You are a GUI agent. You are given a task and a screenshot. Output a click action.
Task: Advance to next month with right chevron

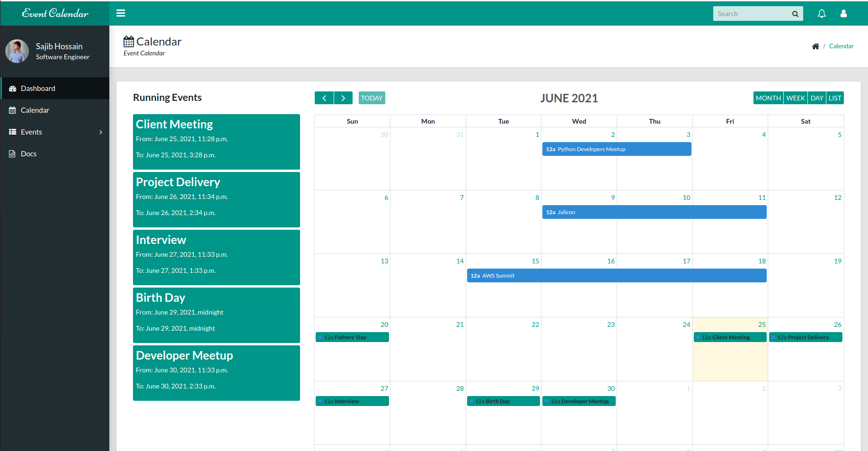pos(343,98)
